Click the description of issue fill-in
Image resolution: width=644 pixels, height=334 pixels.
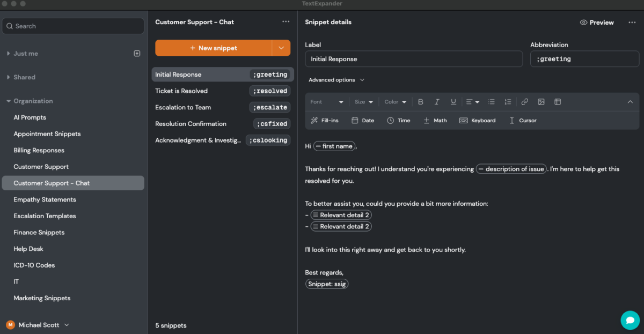tap(511, 169)
